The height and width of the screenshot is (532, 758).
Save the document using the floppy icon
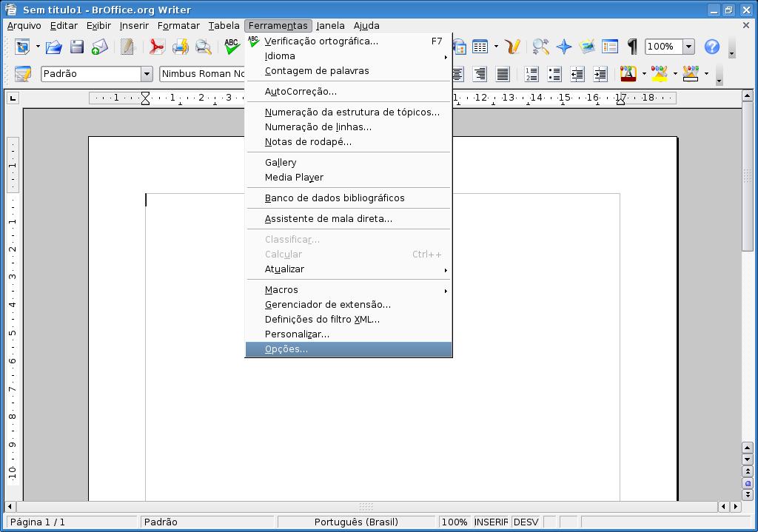click(x=77, y=47)
